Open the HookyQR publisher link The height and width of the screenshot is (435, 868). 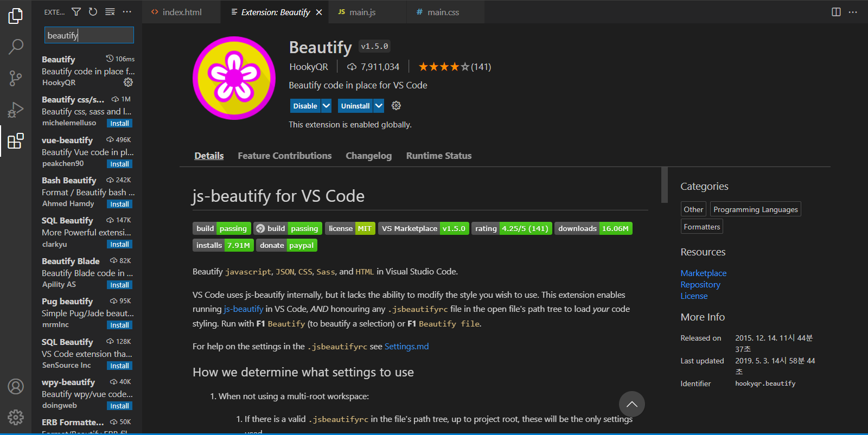click(309, 67)
